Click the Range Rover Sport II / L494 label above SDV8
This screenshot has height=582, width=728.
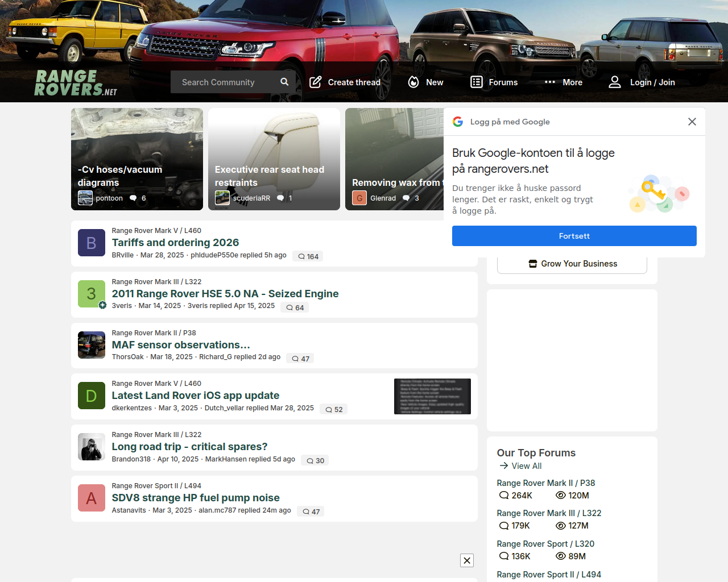[x=156, y=486]
